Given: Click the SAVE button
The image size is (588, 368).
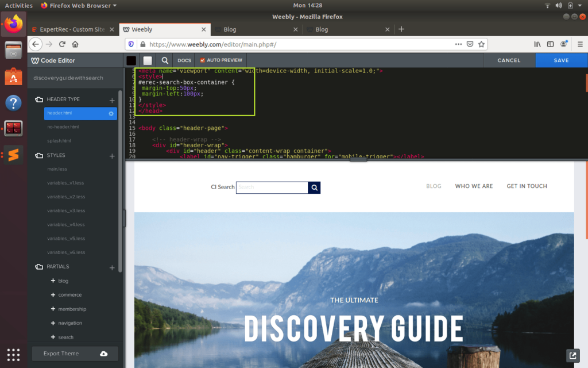Looking at the screenshot, I should [561, 60].
